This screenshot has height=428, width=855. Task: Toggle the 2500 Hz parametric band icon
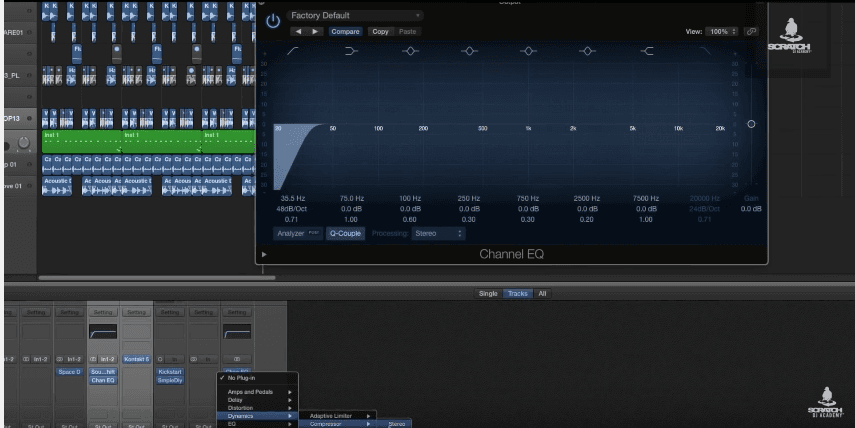pyautogui.click(x=587, y=51)
